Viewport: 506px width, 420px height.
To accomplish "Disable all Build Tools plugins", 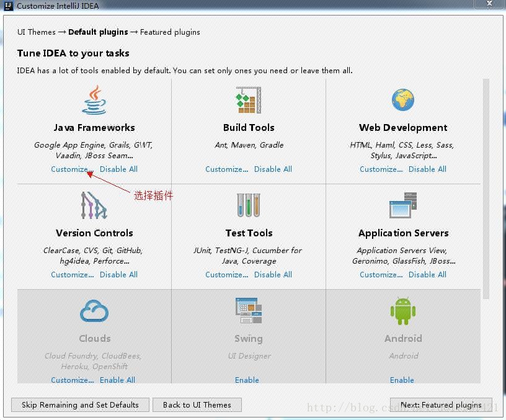I will [x=273, y=169].
